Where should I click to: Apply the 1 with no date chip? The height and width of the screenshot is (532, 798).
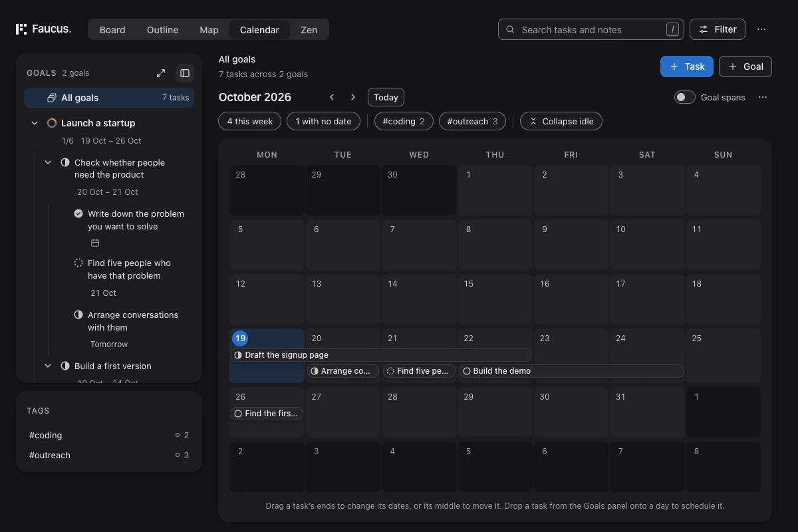323,121
